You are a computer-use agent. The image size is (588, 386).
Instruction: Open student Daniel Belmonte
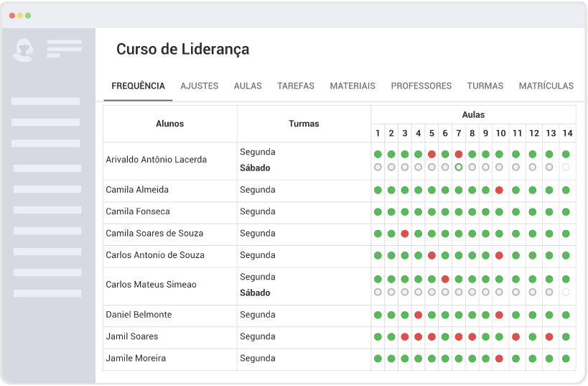pyautogui.click(x=139, y=314)
